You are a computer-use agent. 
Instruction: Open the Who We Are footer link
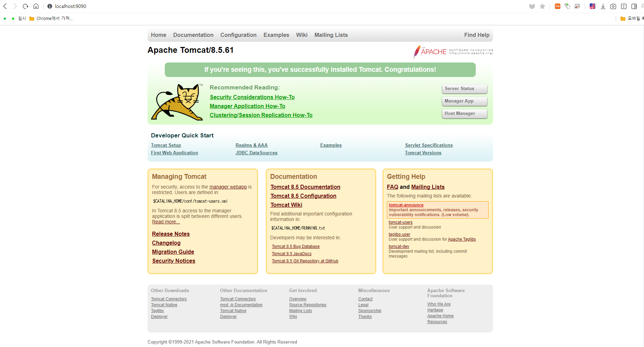[x=439, y=304]
